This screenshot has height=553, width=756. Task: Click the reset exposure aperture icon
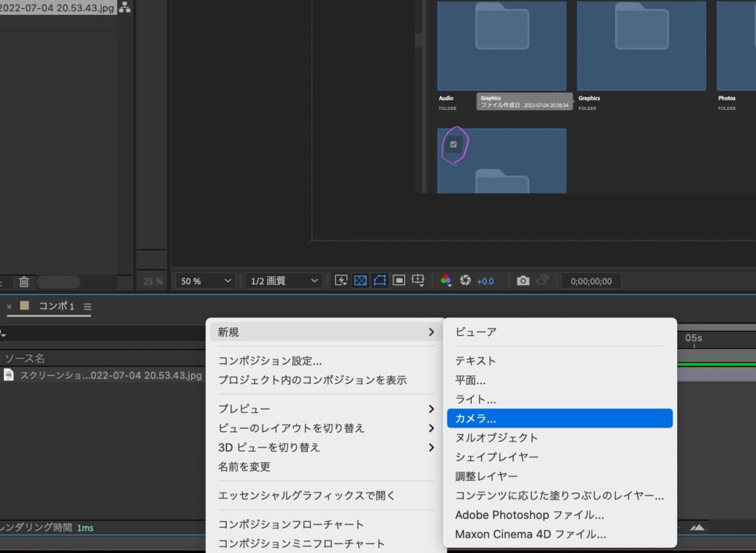tap(465, 281)
